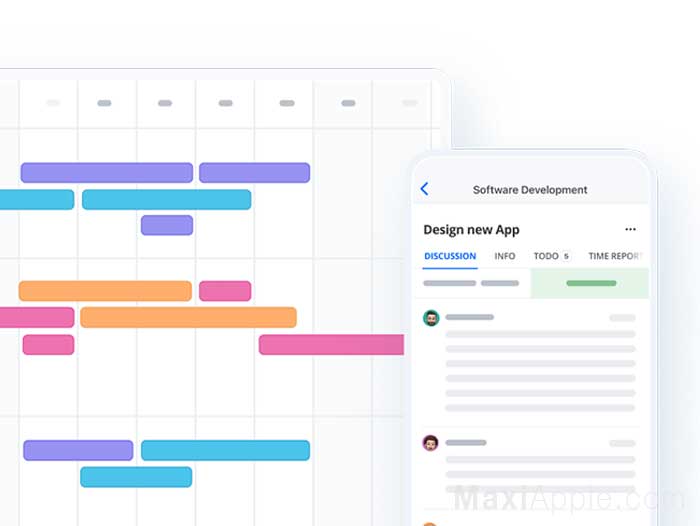Select the wide orange bar in the second row
The width and height of the screenshot is (700, 526).
tap(188, 317)
